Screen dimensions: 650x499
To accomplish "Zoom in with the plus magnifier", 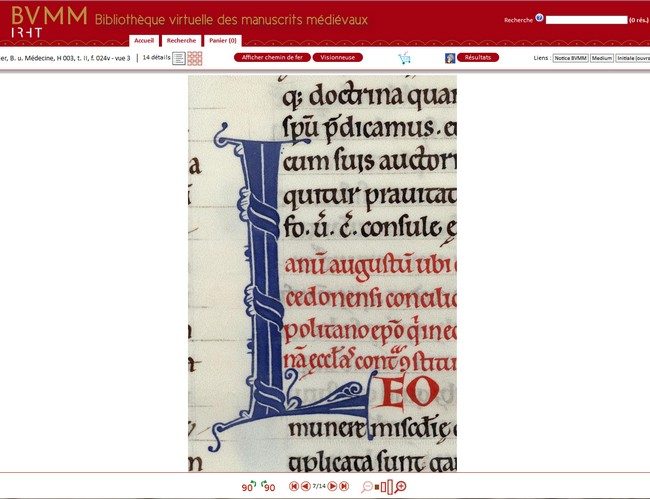I will click(x=400, y=487).
